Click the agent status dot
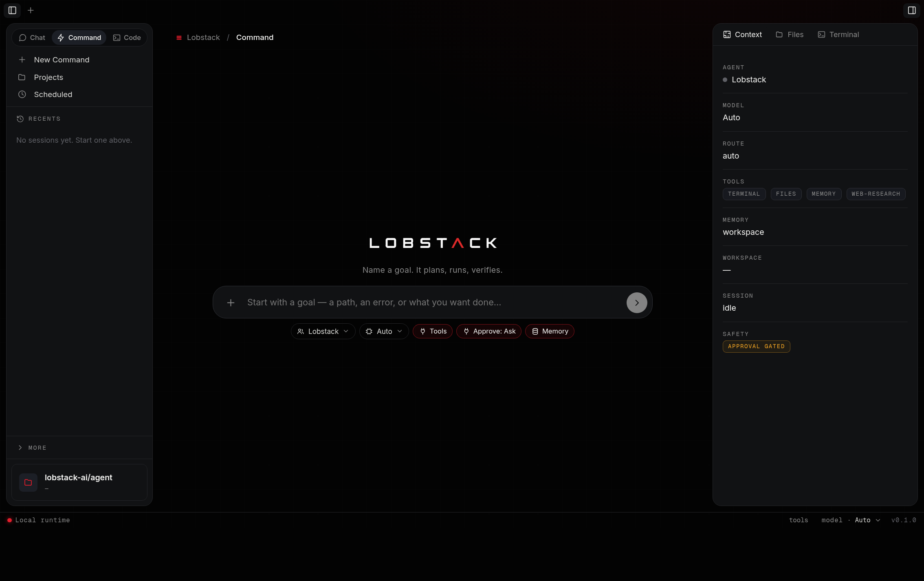The width and height of the screenshot is (924, 581). 725,80
